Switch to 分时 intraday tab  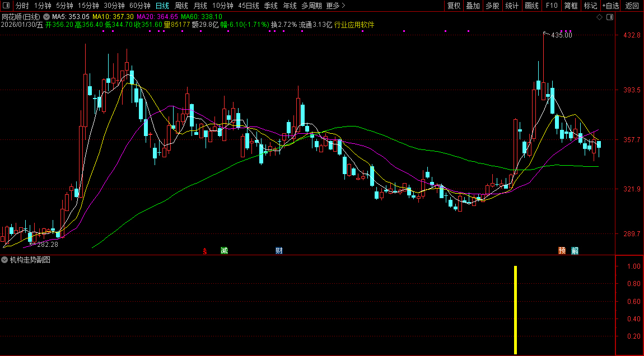(22, 6)
